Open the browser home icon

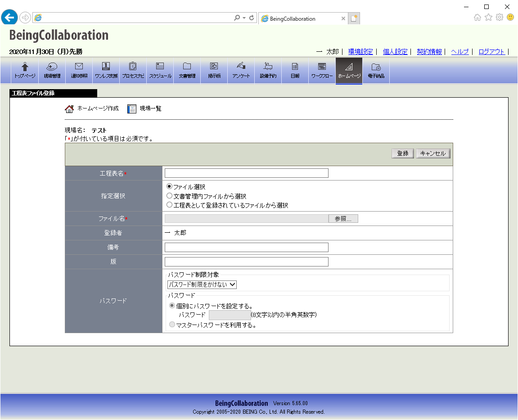(477, 18)
